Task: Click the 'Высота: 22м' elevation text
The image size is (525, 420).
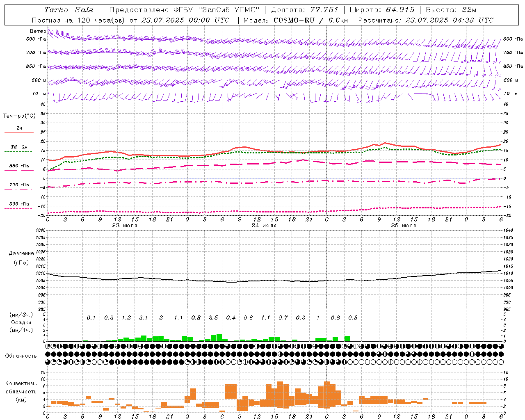Action: [451, 10]
